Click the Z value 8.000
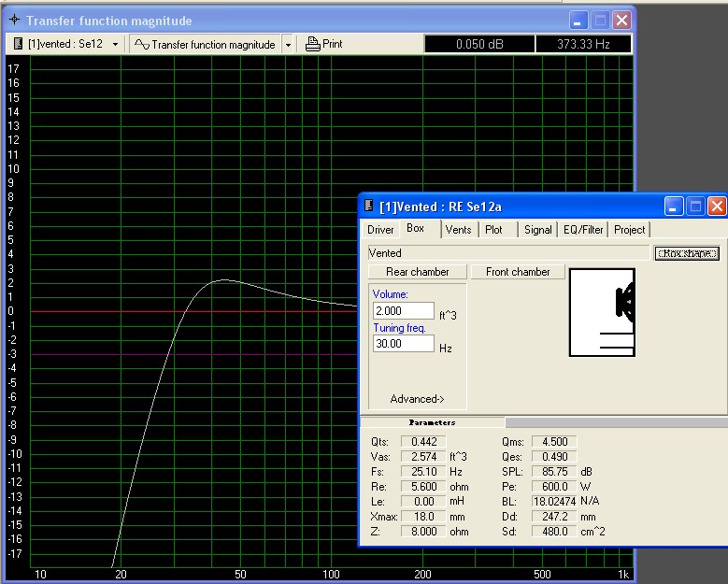 [424, 532]
